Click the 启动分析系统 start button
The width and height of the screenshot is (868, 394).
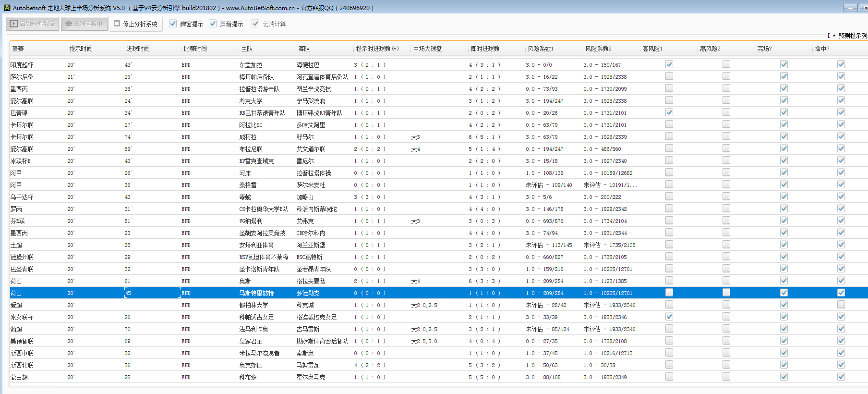pos(33,24)
